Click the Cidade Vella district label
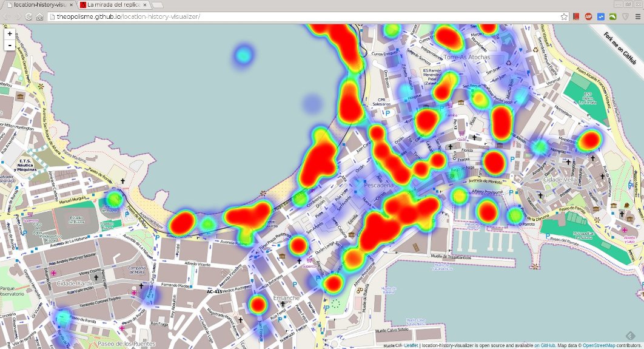644x349 pixels. (x=559, y=180)
